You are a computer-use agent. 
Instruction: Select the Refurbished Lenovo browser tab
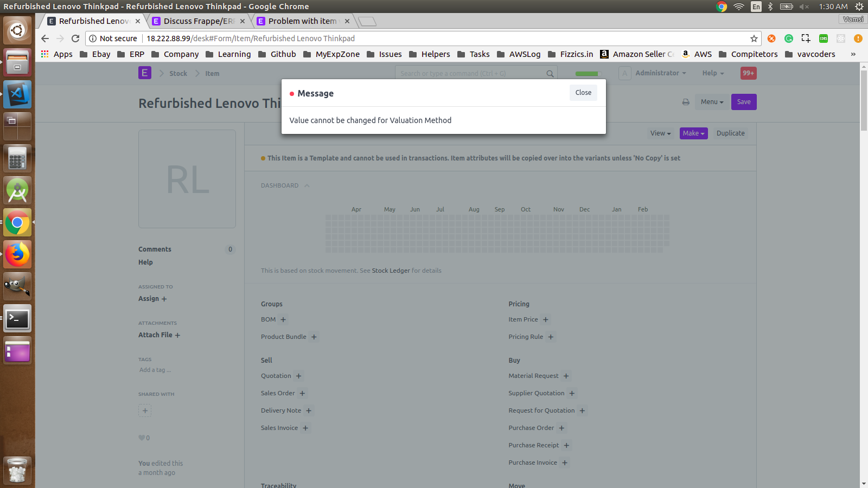(x=94, y=21)
